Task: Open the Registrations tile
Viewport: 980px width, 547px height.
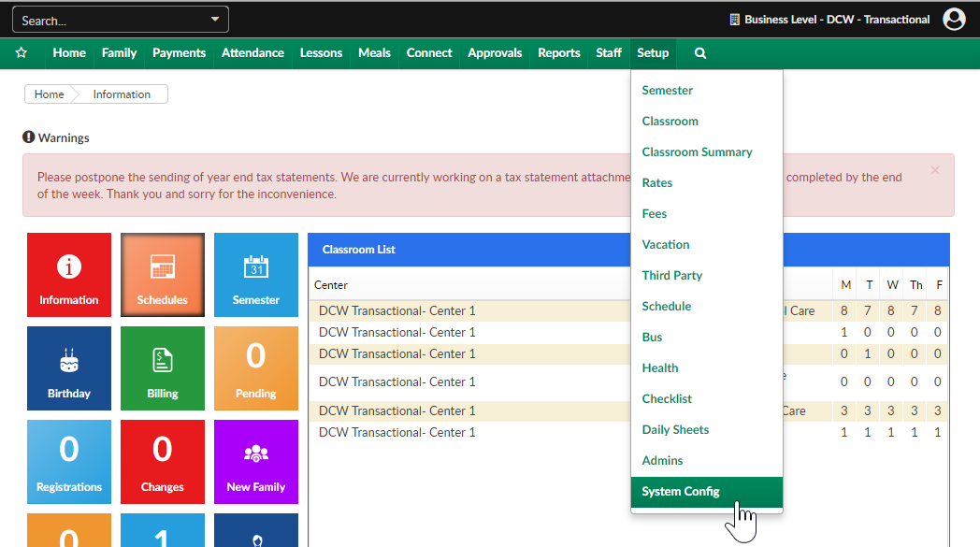Action: pyautogui.click(x=69, y=462)
